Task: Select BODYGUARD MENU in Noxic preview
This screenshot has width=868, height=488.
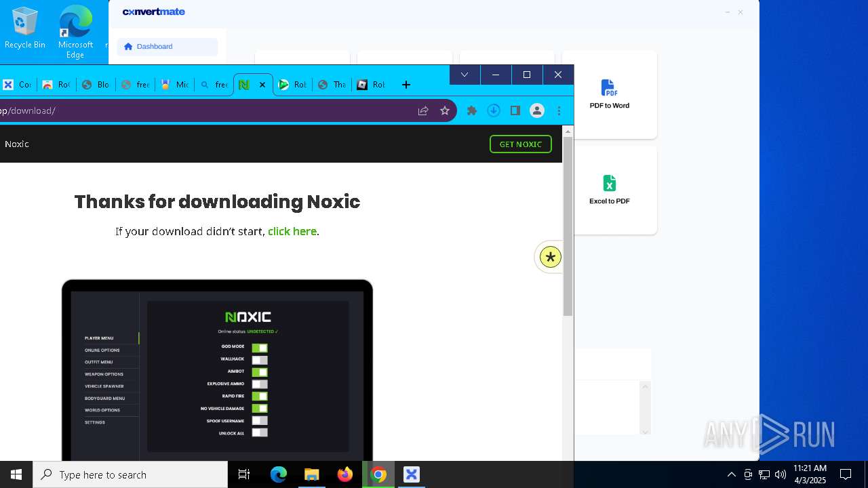Action: click(x=104, y=399)
